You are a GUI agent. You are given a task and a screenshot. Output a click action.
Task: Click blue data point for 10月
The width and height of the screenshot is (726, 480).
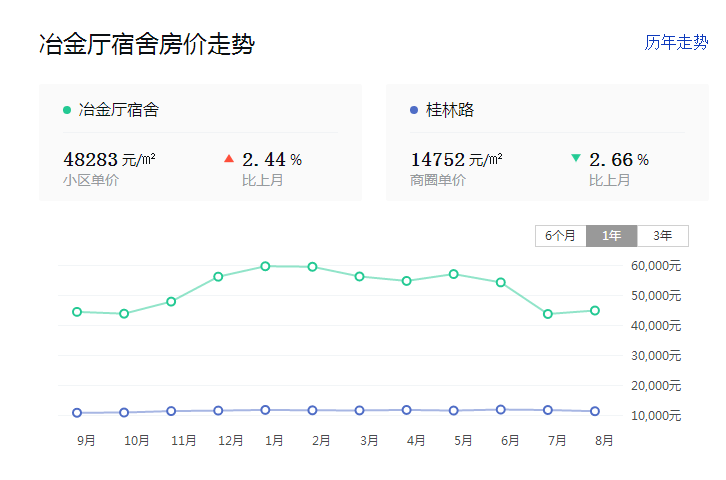pyautogui.click(x=124, y=412)
